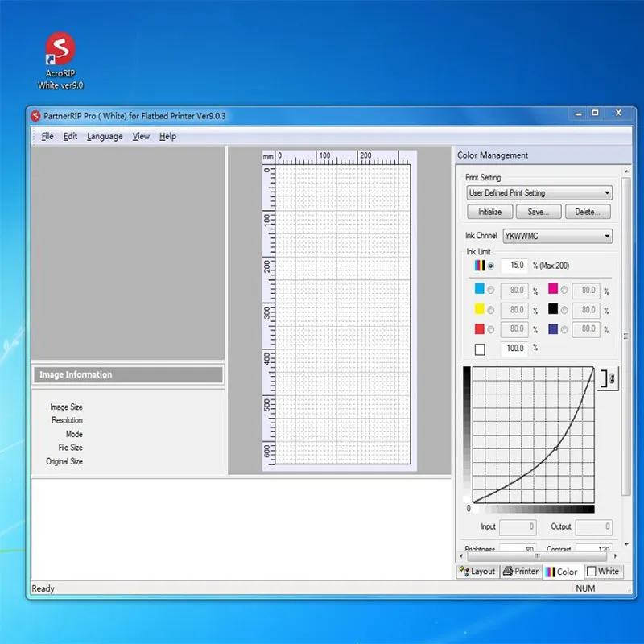The width and height of the screenshot is (644, 644).
Task: Switch to the Printer tab
Action: 521,572
